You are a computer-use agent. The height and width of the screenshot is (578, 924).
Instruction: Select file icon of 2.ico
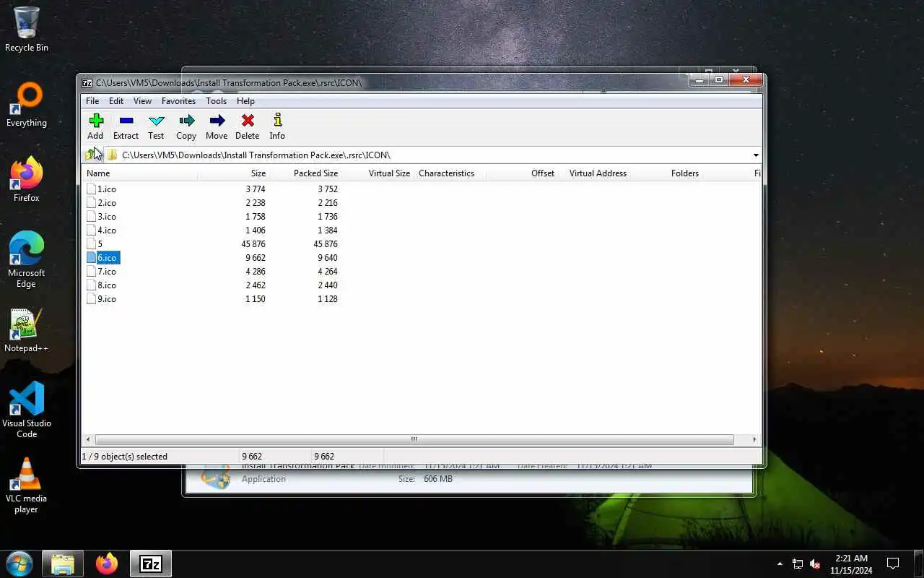click(91, 202)
